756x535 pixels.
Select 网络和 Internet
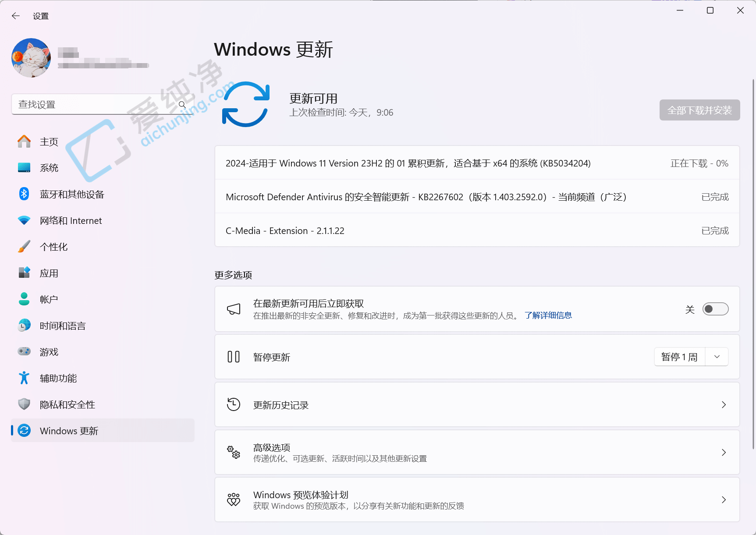point(103,220)
